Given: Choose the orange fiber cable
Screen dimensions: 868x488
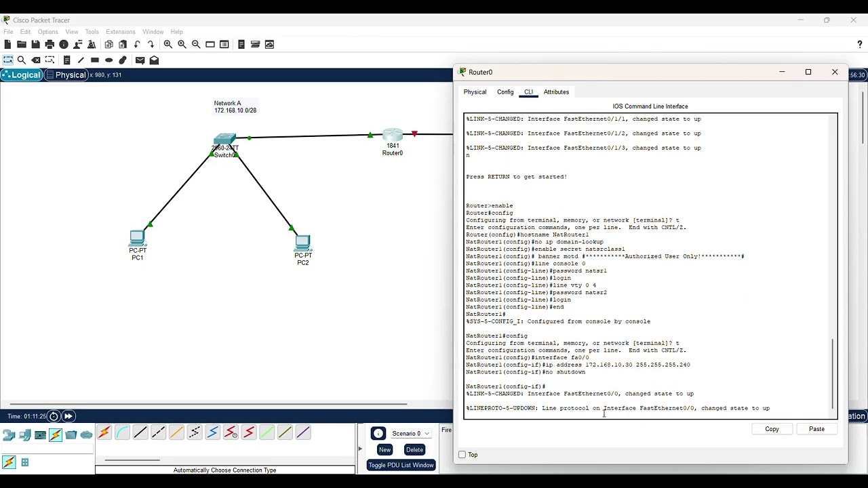Looking at the screenshot, I should (176, 432).
